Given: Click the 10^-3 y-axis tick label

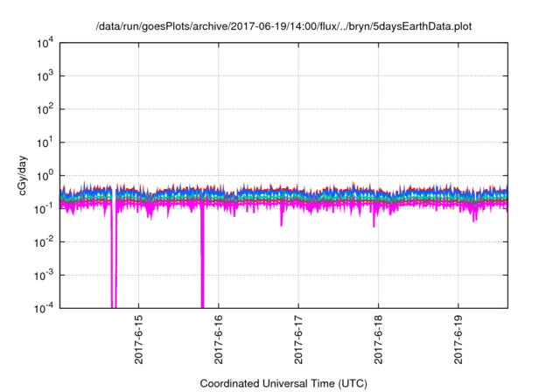Looking at the screenshot, I should [44, 276].
